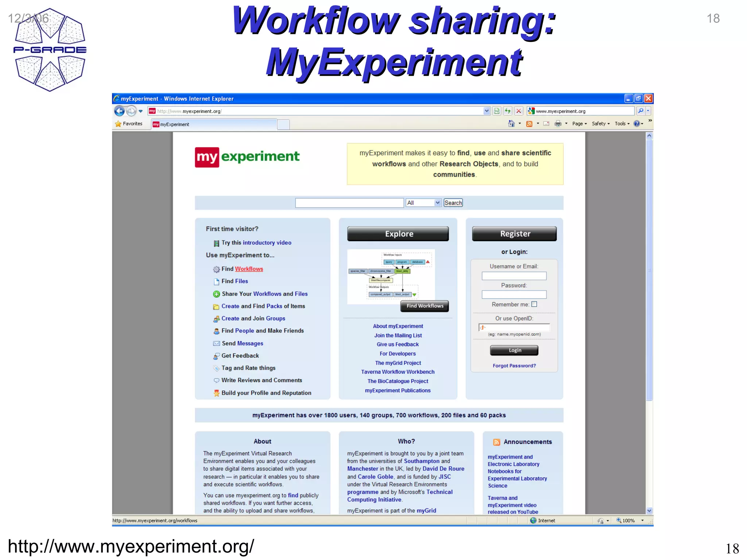The width and height of the screenshot is (747, 560).
Task: Select the myExperiment browser tab
Action: coord(214,124)
